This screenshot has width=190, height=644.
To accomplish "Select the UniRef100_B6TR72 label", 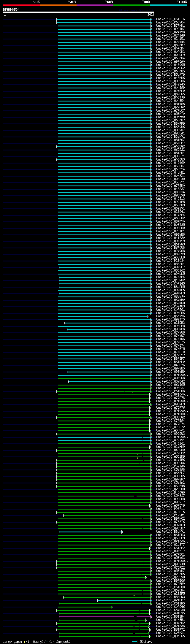I will click(170, 630).
